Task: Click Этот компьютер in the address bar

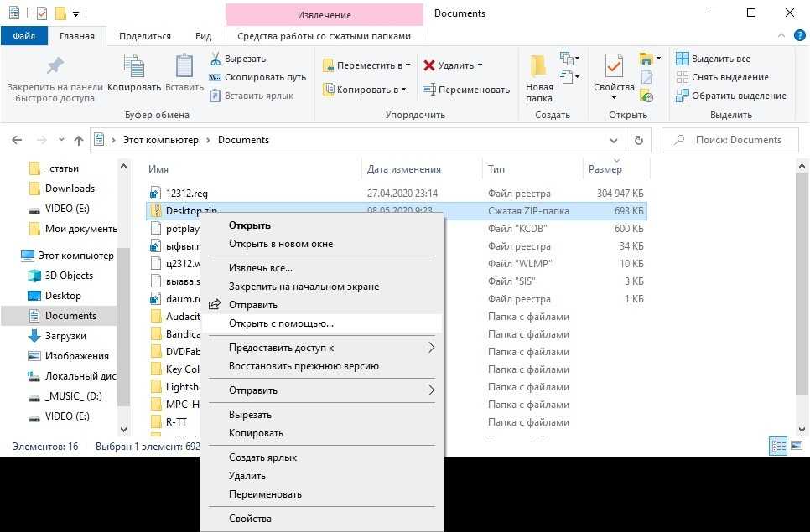Action: pos(160,140)
